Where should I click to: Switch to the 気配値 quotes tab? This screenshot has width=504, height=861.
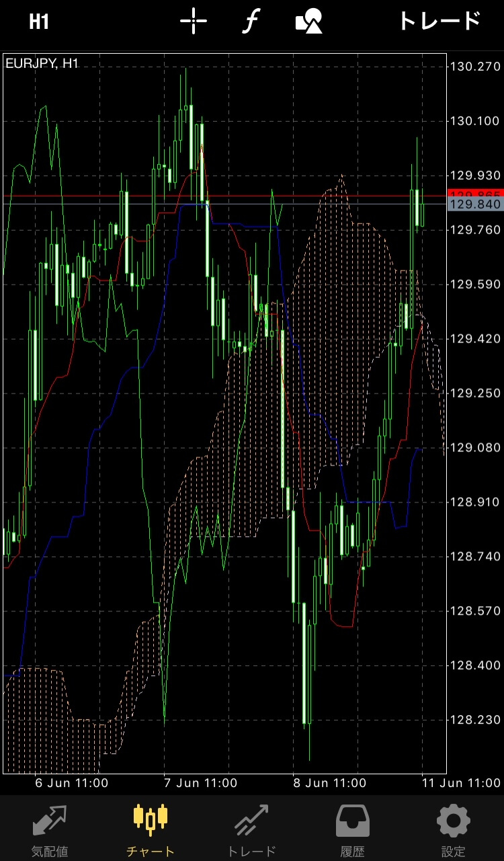pos(50,831)
